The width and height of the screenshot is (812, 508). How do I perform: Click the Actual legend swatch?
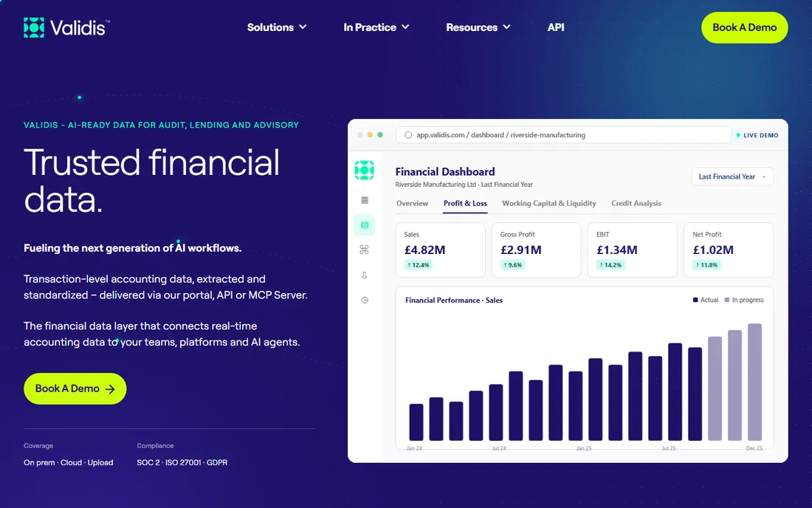[x=695, y=300]
